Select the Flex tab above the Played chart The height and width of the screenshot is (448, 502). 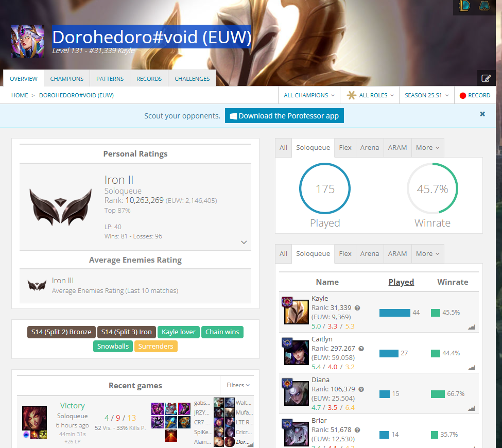coord(345,148)
